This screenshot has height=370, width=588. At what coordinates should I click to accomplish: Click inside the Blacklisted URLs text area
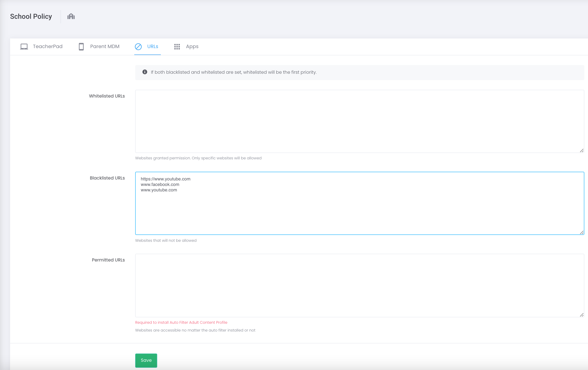[x=360, y=203]
